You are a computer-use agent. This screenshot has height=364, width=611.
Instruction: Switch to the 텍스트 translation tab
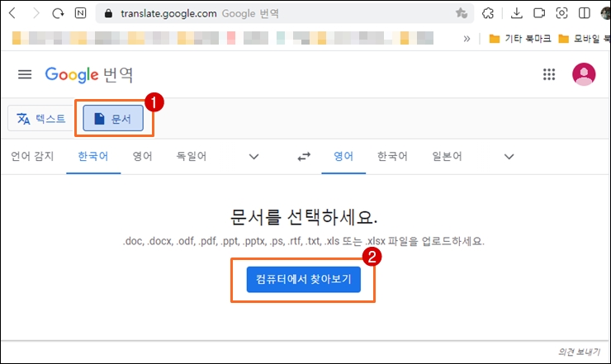(x=41, y=119)
